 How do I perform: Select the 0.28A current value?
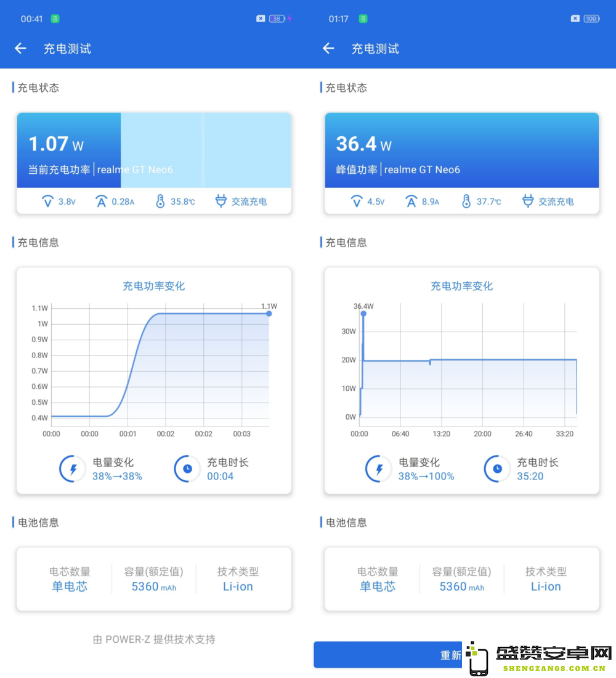click(123, 202)
